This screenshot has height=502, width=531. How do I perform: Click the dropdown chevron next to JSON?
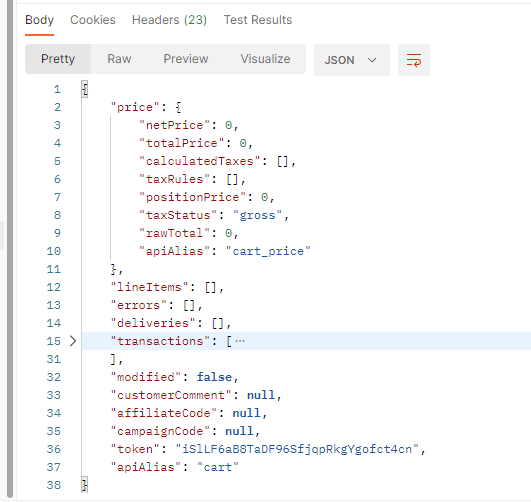tap(372, 60)
